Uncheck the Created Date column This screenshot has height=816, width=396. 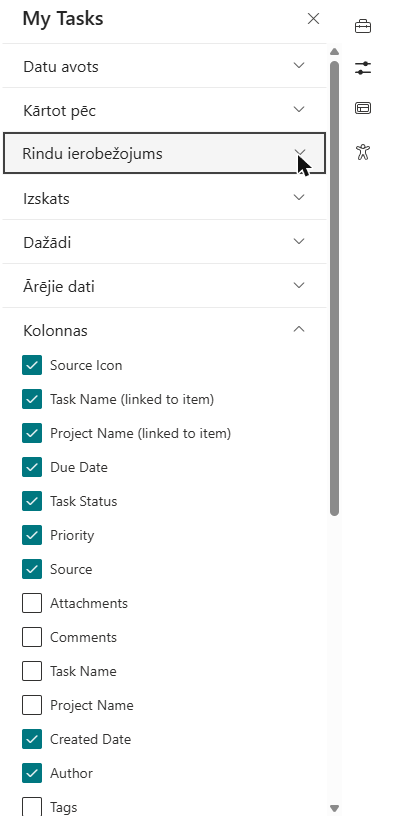[32, 739]
